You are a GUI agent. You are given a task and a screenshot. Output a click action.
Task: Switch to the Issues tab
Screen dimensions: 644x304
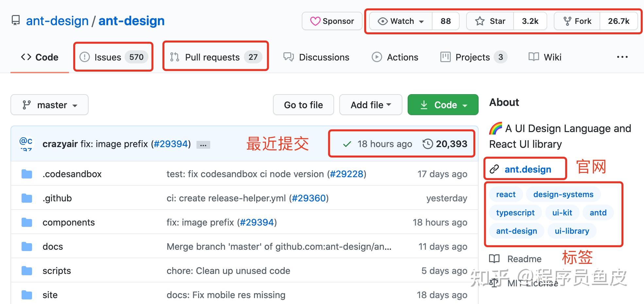[114, 57]
